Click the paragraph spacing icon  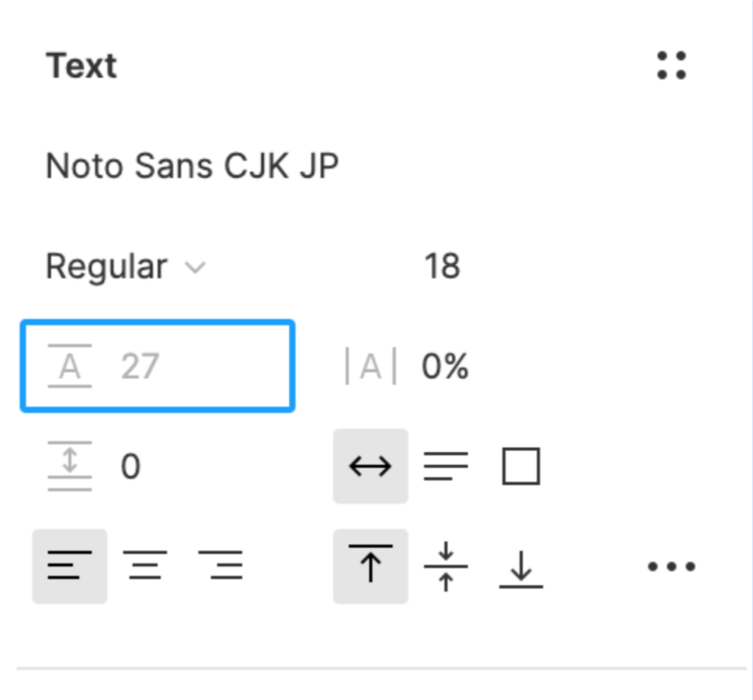point(70,466)
